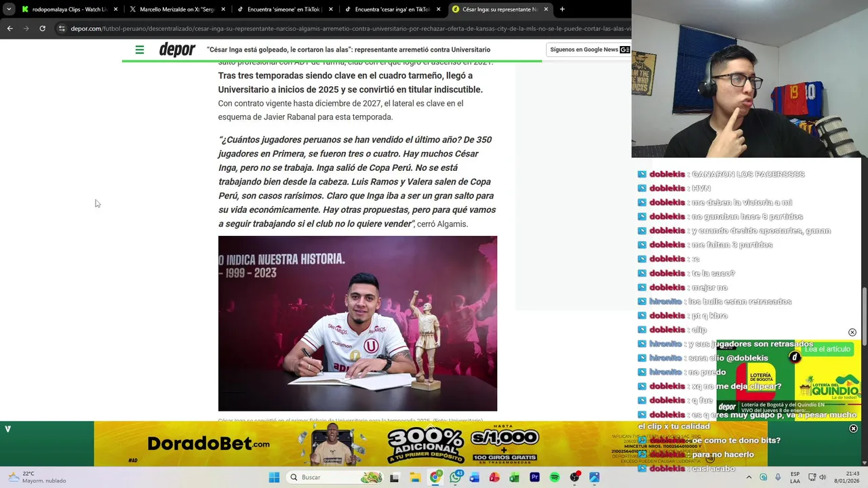Open the weather widget showing 22°C
Screen dimensions: 868x488
tap(37, 477)
